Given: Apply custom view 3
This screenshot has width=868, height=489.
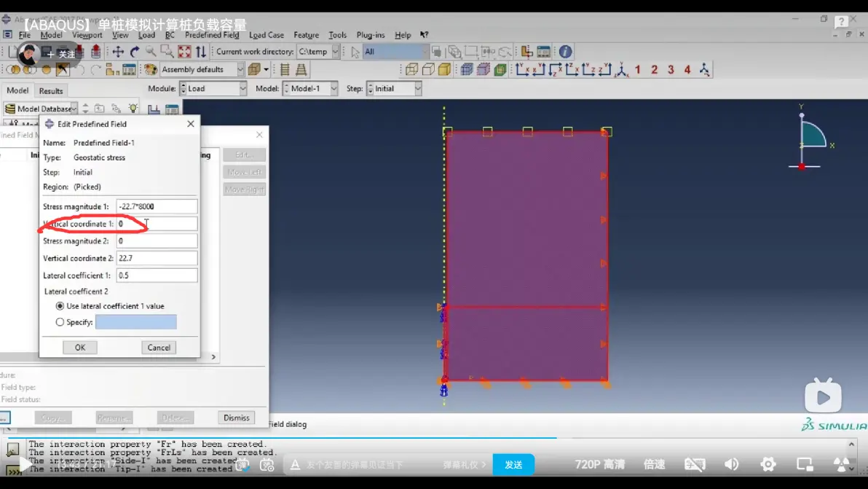Looking at the screenshot, I should [x=671, y=69].
